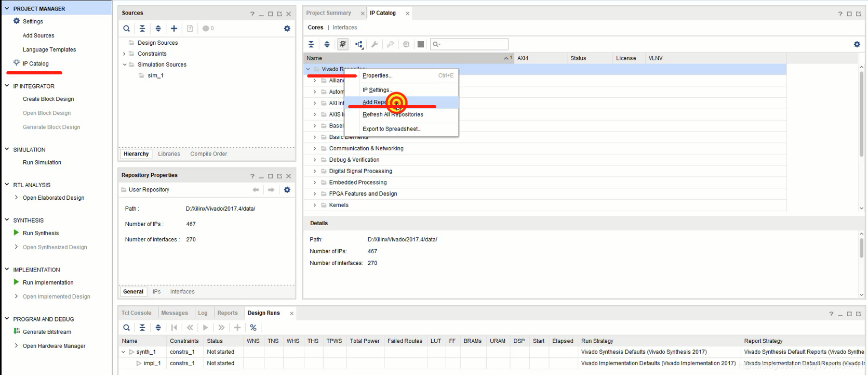Select sim_1 in Simulation Sources
The image size is (868, 375).
coord(155,75)
